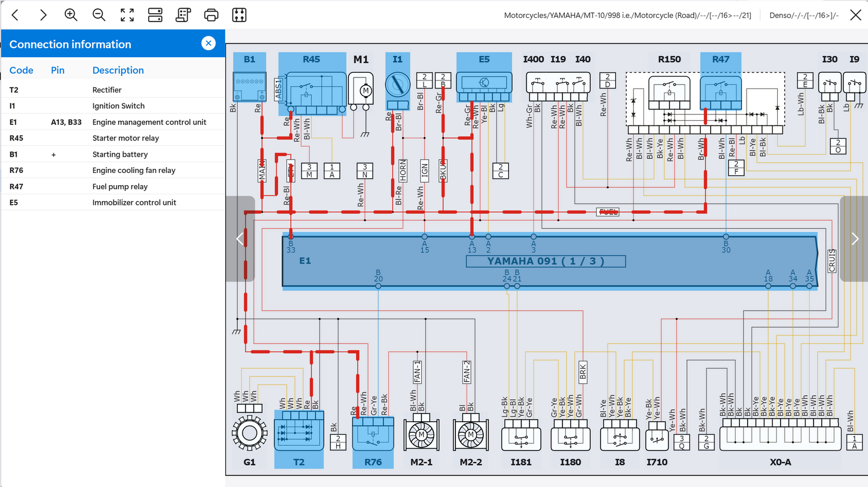Zoom in with the magnifier plus icon

71,15
